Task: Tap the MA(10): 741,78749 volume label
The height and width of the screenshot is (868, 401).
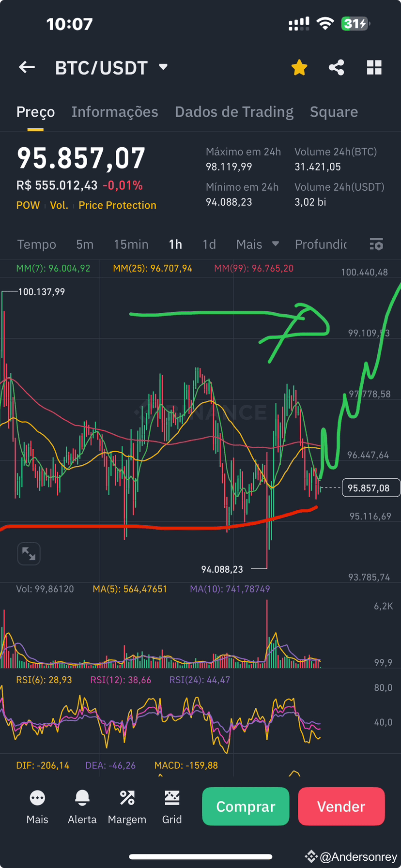Action: tap(230, 589)
